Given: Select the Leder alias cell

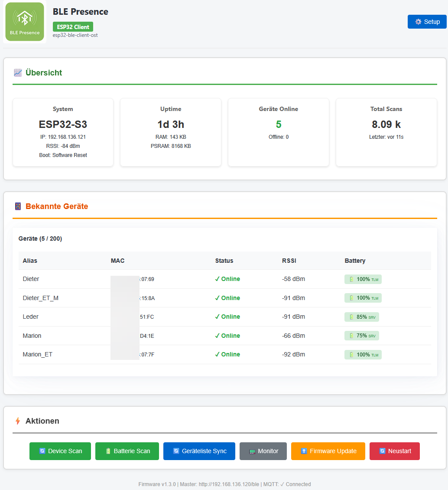Looking at the screenshot, I should 31,317.
